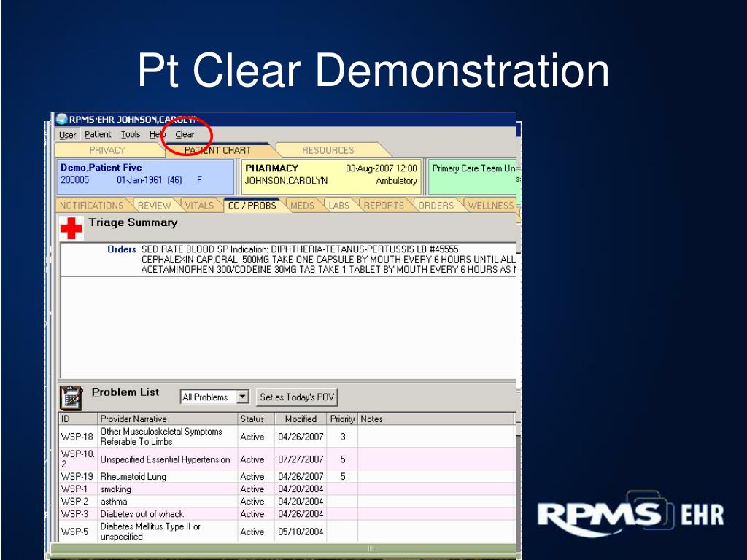Screen dimensions: 747x560
Task: Click the Clear menu item
Action: [185, 135]
